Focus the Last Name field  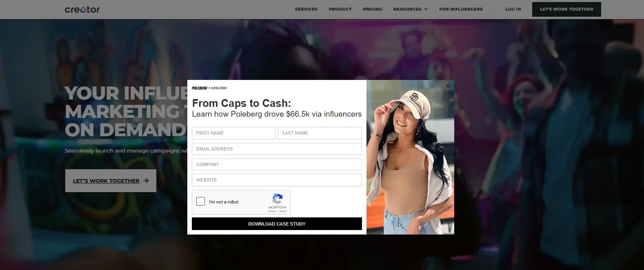tap(320, 133)
